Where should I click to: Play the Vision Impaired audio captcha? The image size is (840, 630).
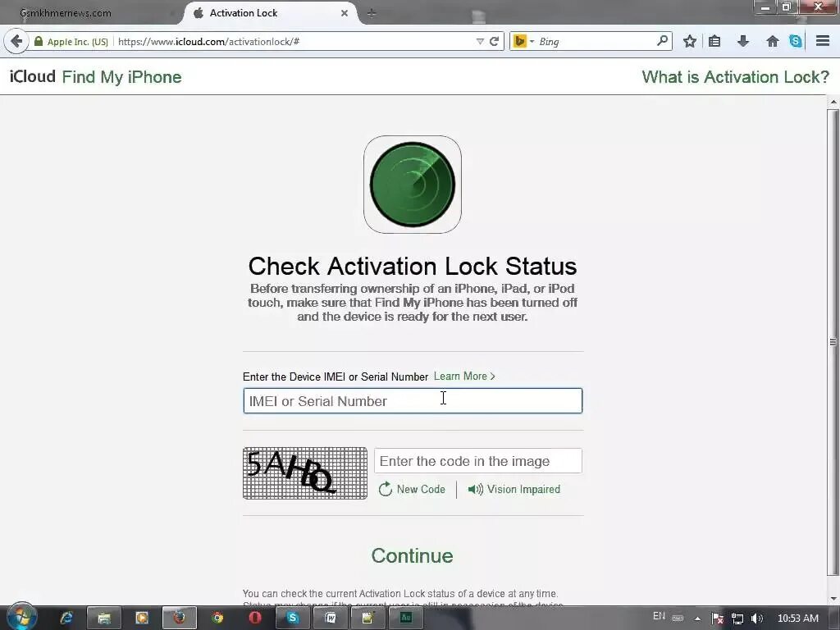click(x=514, y=489)
